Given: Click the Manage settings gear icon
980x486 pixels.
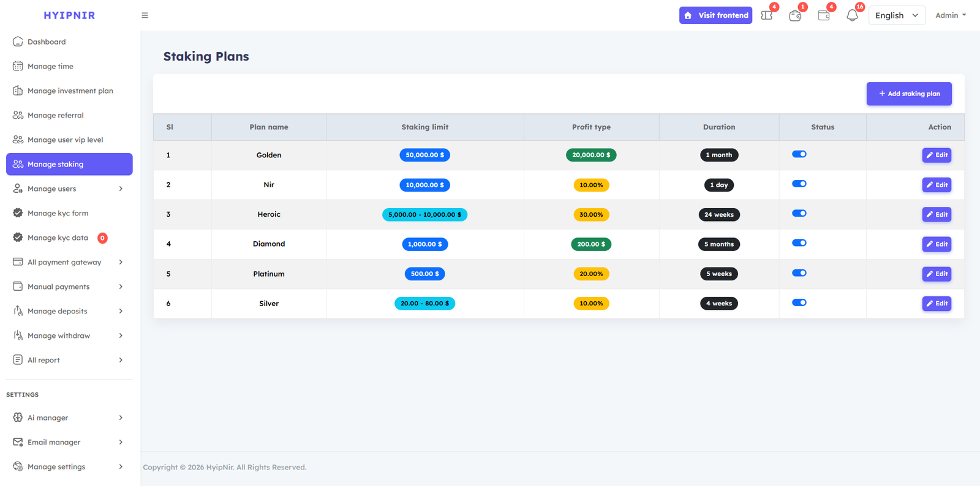Looking at the screenshot, I should click(18, 466).
